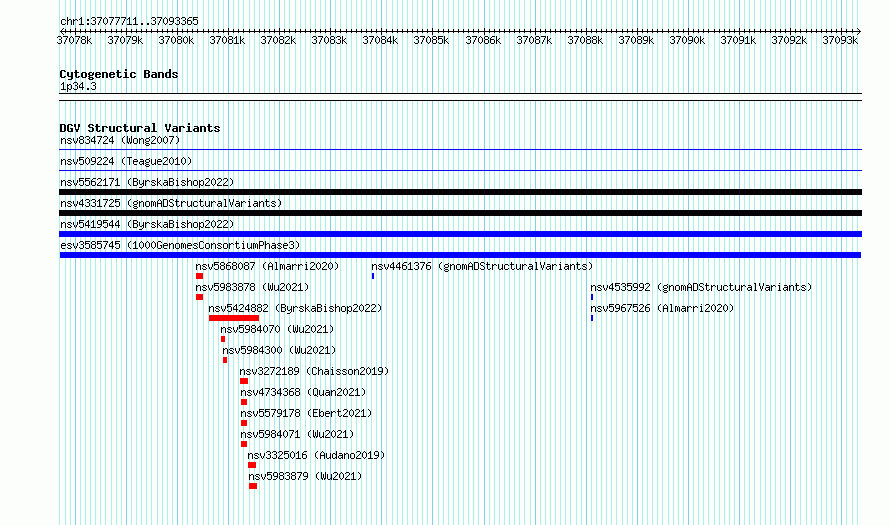890x525 pixels.
Task: Click the red block below nsv4734368 (Quan2021)
Action: click(x=244, y=402)
